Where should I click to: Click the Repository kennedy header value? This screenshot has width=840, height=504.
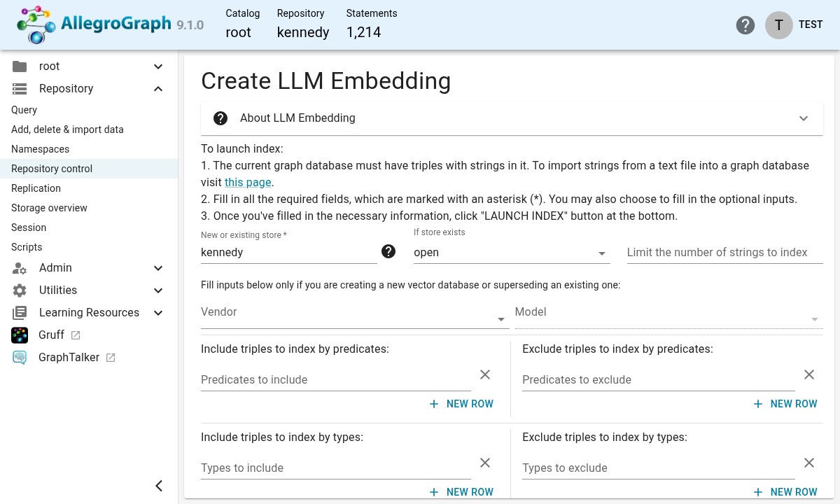coord(303,32)
